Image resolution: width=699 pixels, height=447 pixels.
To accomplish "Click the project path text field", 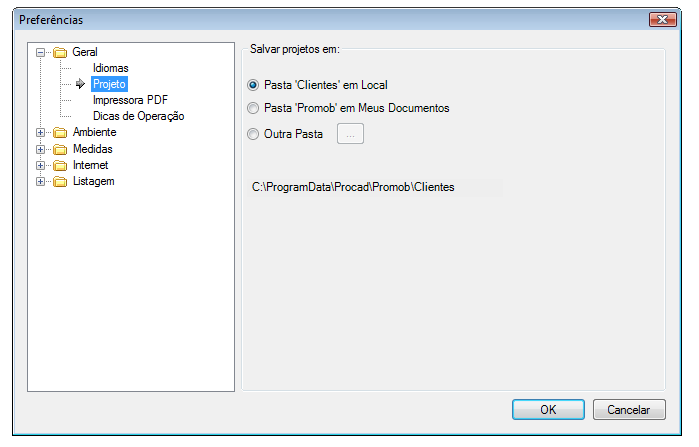I will pyautogui.click(x=374, y=187).
